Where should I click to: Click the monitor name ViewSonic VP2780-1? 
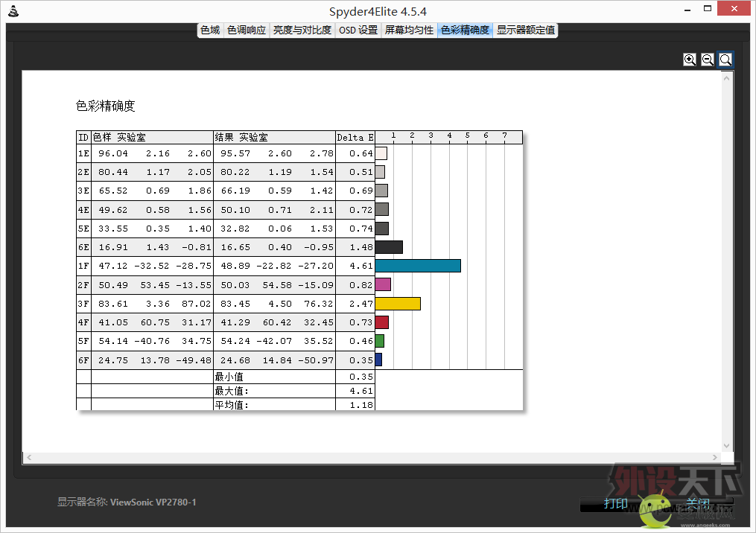pyautogui.click(x=153, y=502)
